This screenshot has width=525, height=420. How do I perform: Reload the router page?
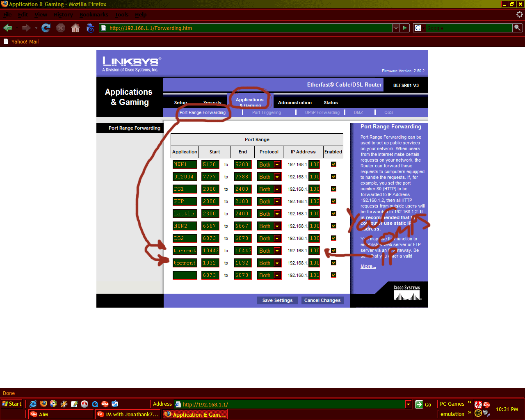[46, 28]
